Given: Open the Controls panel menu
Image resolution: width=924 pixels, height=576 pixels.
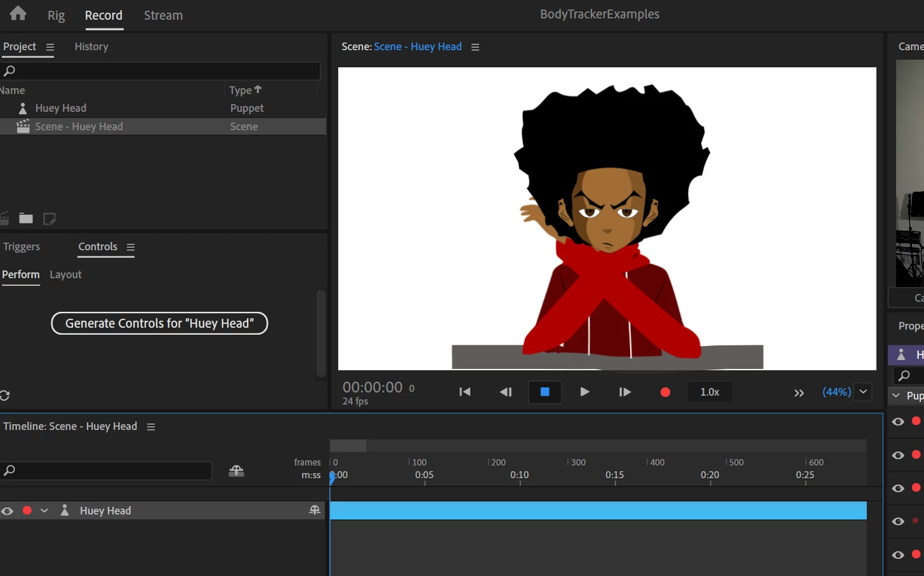Looking at the screenshot, I should [x=131, y=247].
